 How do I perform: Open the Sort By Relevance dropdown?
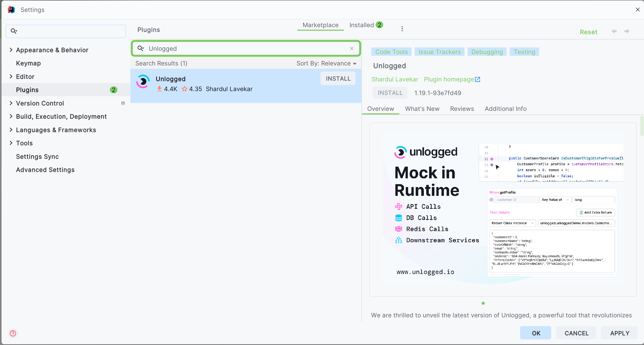point(326,63)
